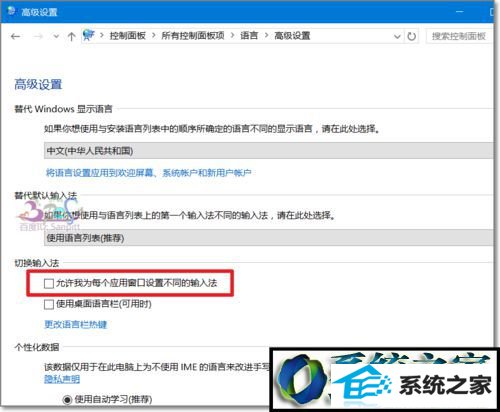The height and width of the screenshot is (412, 500).
Task: Minimize the 高级设置 window
Action: pos(460,12)
